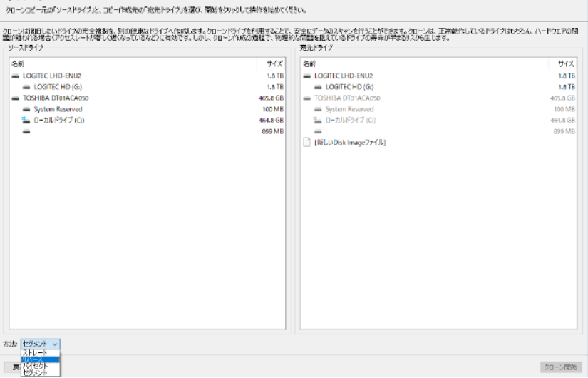Click 名前 column header in source panel
Screen dimensions: 588x378
click(x=18, y=63)
